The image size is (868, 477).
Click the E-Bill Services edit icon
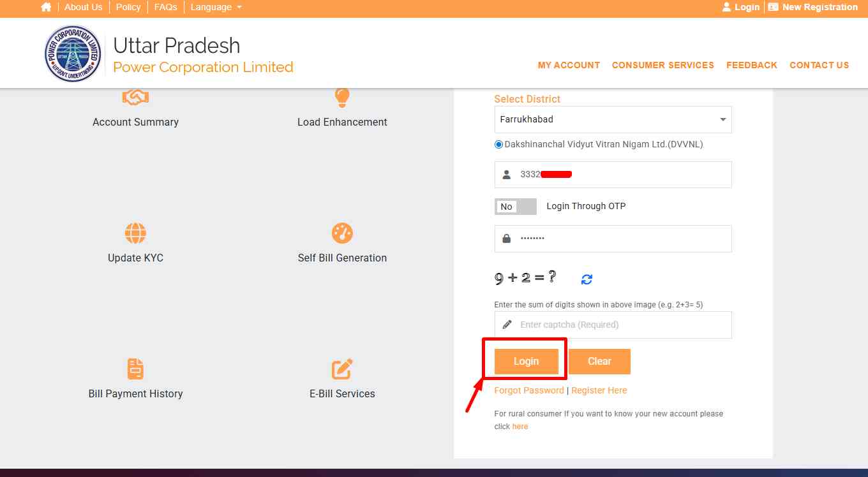tap(342, 369)
